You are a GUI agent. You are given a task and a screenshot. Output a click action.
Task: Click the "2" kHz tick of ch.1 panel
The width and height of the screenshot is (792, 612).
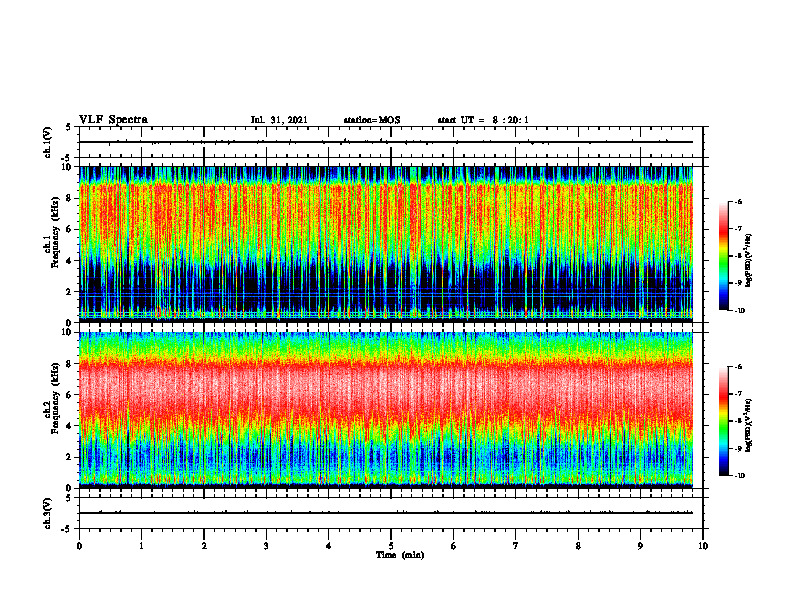tap(70, 292)
